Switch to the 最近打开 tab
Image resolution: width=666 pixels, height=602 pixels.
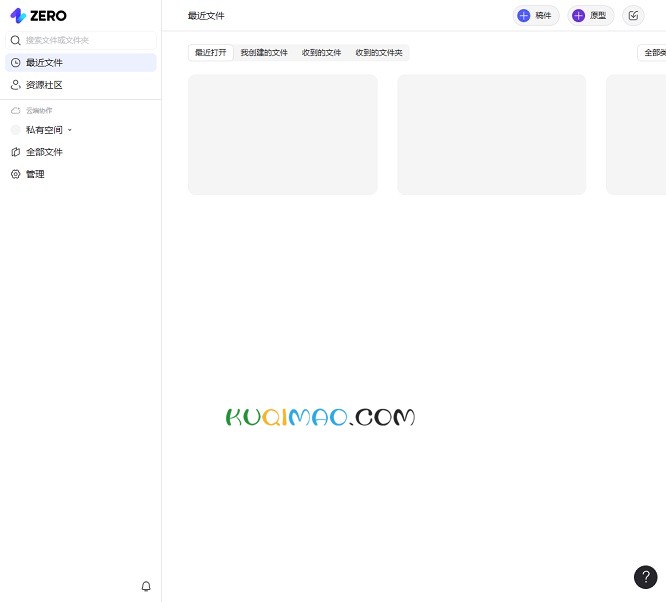point(211,53)
